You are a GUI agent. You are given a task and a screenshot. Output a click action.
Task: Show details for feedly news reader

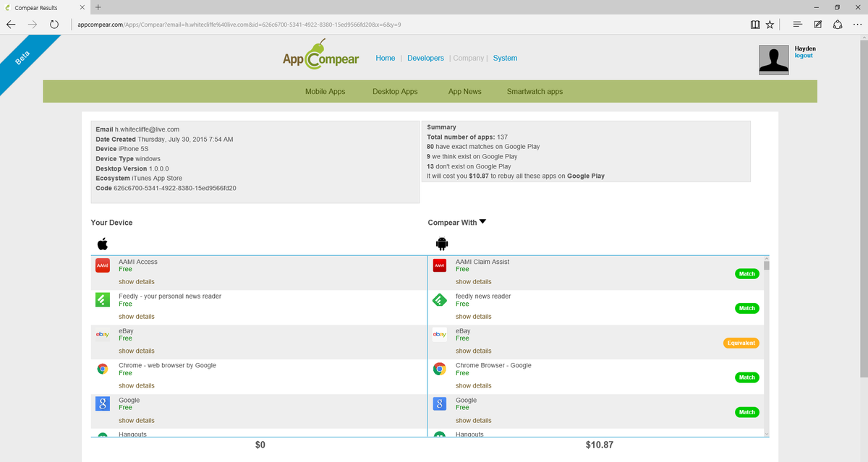coord(474,317)
